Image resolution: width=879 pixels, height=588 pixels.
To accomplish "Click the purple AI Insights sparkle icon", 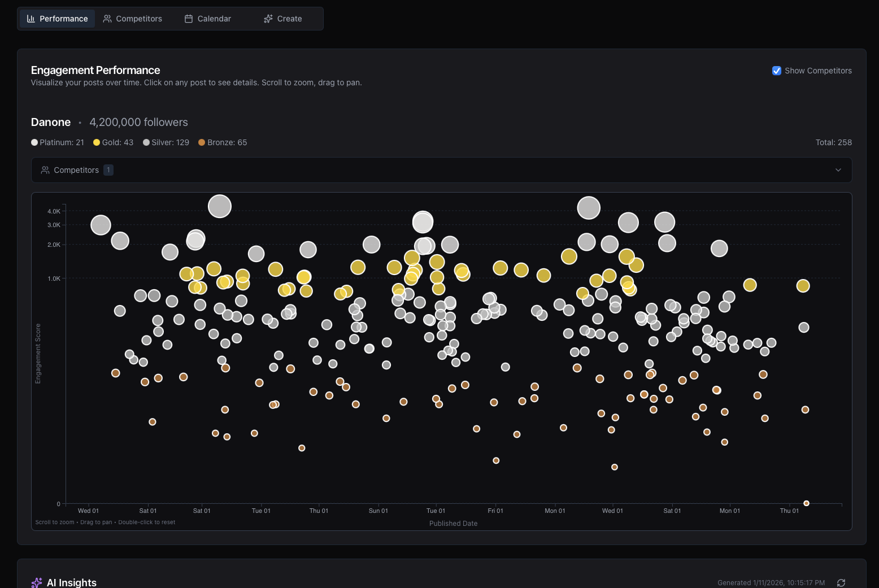I will coord(37,582).
